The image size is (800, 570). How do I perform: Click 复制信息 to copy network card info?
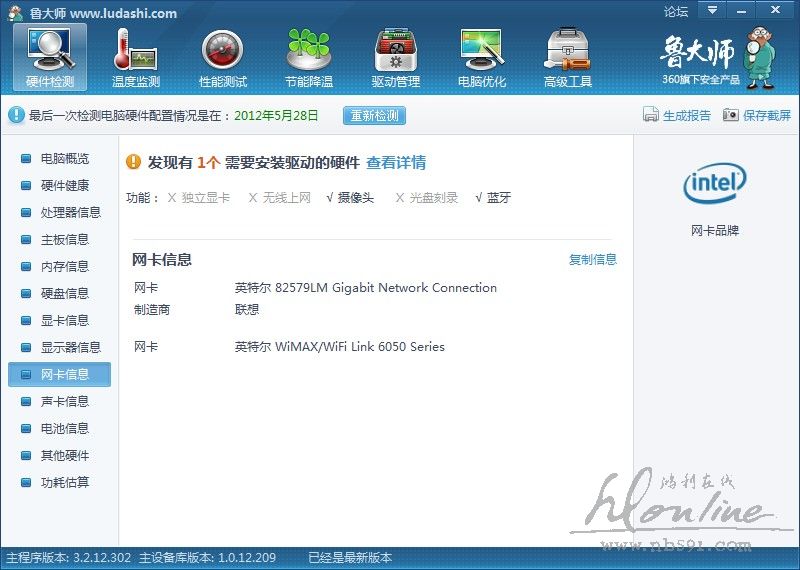(x=593, y=259)
